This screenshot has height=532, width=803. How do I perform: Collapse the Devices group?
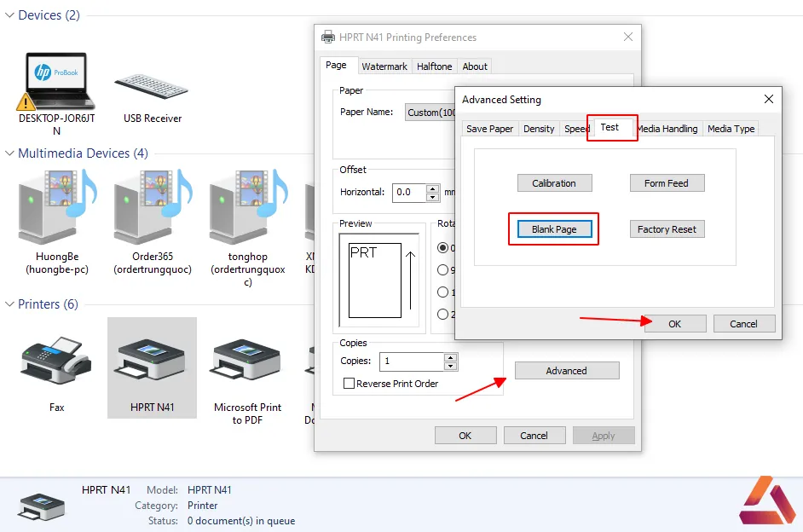[9, 15]
